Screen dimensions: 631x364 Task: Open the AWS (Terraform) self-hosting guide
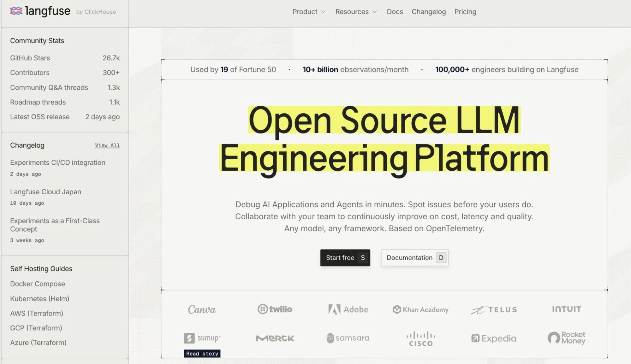(x=37, y=313)
